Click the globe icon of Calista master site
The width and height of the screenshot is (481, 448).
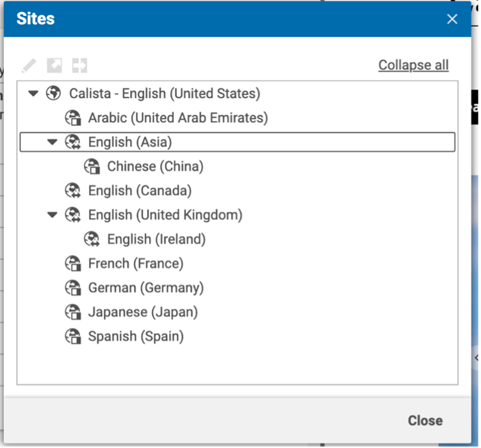coord(53,93)
